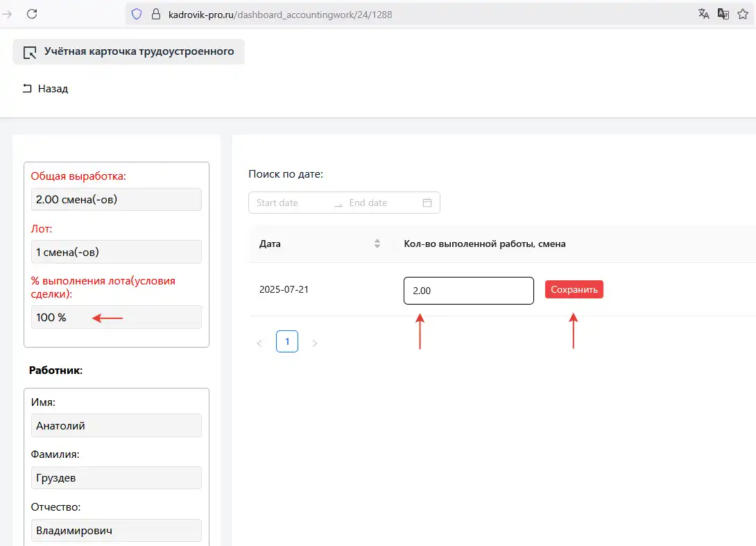Viewport: 756px width, 546px height.
Task: Click the translate page icon in address bar
Action: [x=704, y=14]
